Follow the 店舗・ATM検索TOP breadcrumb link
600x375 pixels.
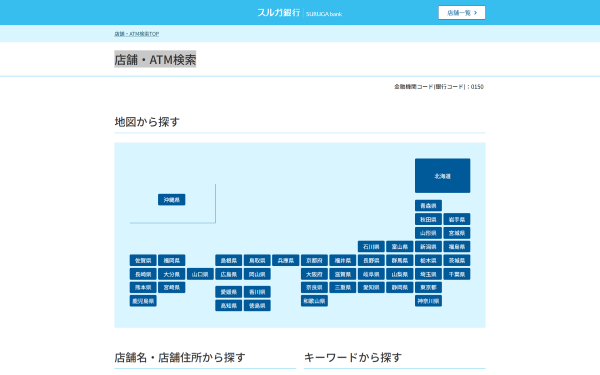(x=137, y=34)
